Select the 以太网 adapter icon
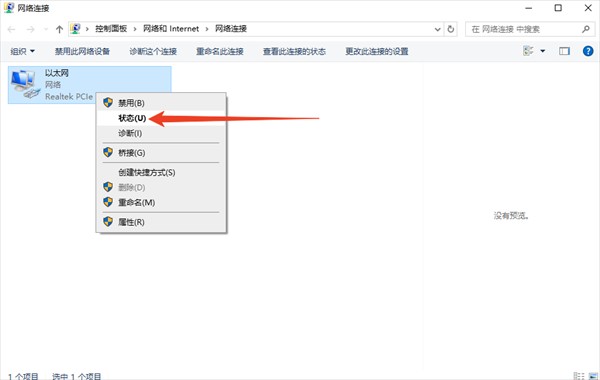This screenshot has height=380, width=600. pos(25,84)
